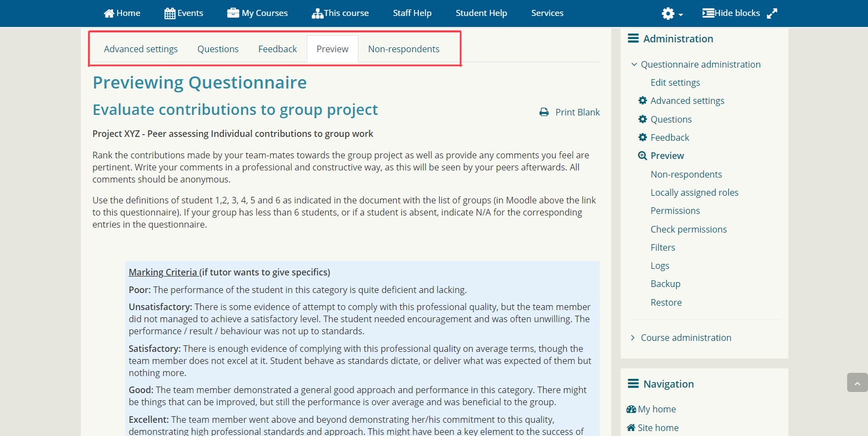Screen dimensions: 868x436
Task: Open the Restore link
Action: pyautogui.click(x=666, y=302)
